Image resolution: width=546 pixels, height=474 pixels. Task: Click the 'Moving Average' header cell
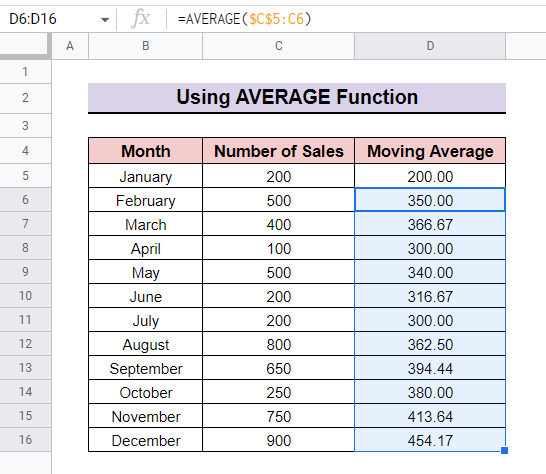coord(430,151)
